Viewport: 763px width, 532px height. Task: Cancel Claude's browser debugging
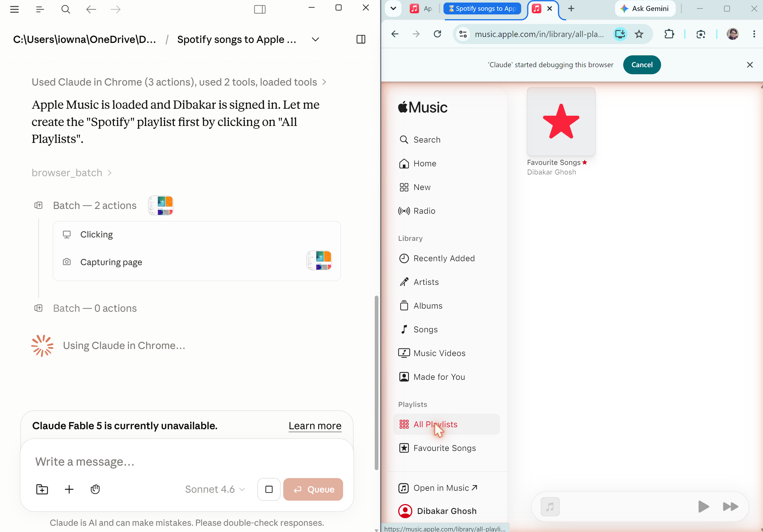642,64
